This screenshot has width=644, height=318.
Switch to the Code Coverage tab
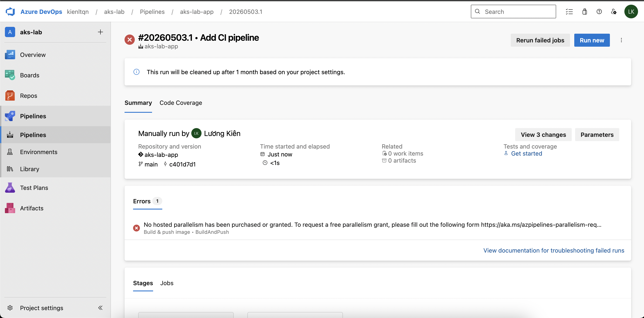[181, 103]
